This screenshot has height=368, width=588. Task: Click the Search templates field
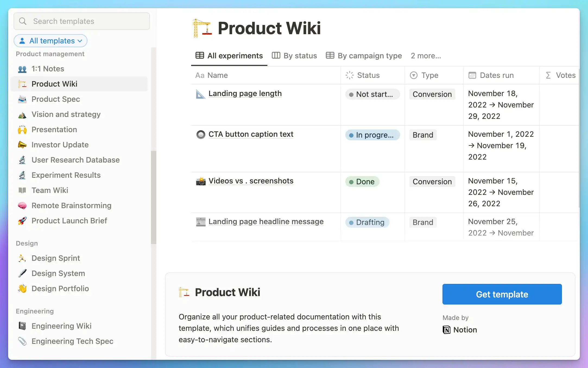82,21
